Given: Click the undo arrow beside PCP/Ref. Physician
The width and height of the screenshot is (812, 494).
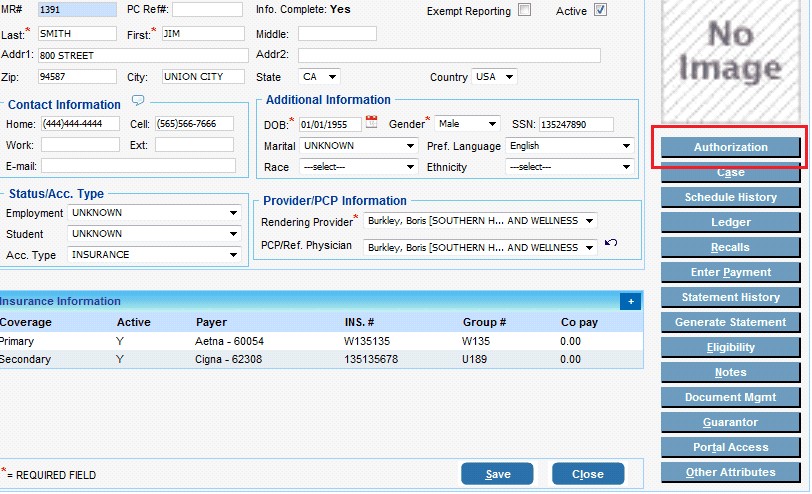Looking at the screenshot, I should coord(611,244).
